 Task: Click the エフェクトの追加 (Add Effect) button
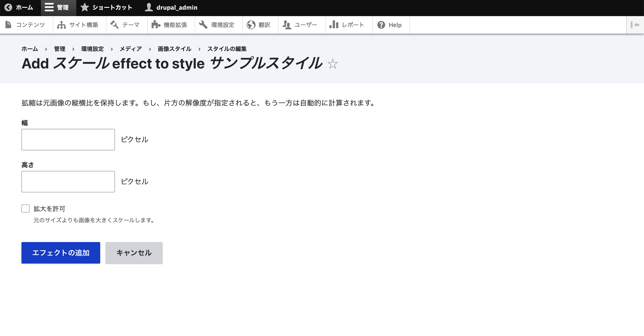pyautogui.click(x=61, y=253)
